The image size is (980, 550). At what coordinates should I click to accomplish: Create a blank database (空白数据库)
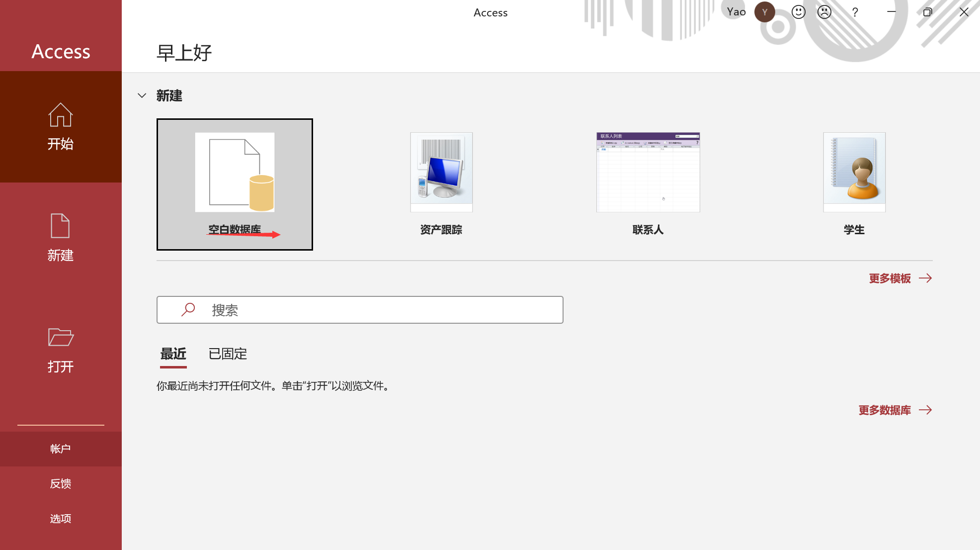point(235,184)
